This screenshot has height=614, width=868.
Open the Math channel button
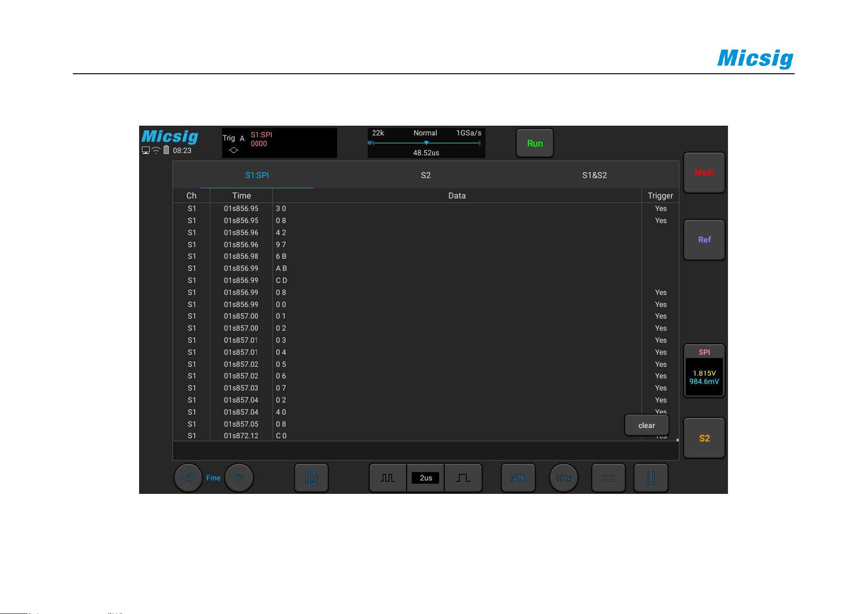click(704, 173)
